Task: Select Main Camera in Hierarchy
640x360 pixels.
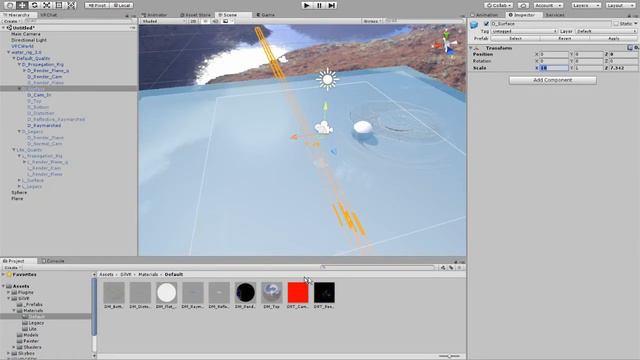Action: click(26, 34)
